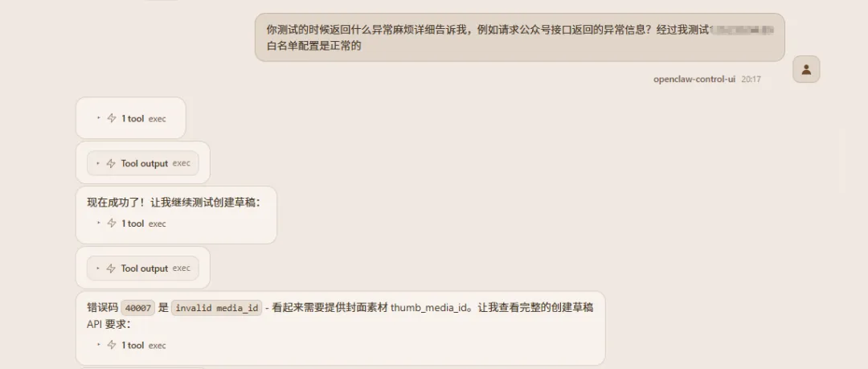Select the user message bubble about 白名单配置
The image size is (868, 369).
point(520,38)
